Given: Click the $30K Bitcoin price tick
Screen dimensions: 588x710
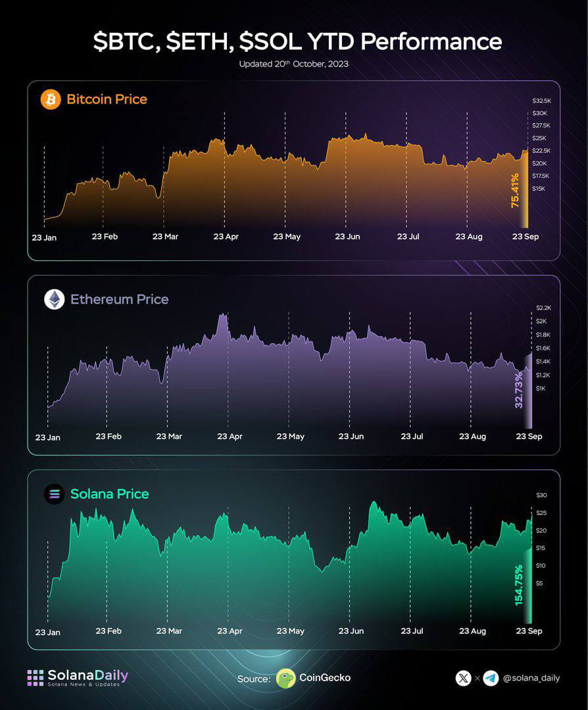Looking at the screenshot, I should (540, 113).
